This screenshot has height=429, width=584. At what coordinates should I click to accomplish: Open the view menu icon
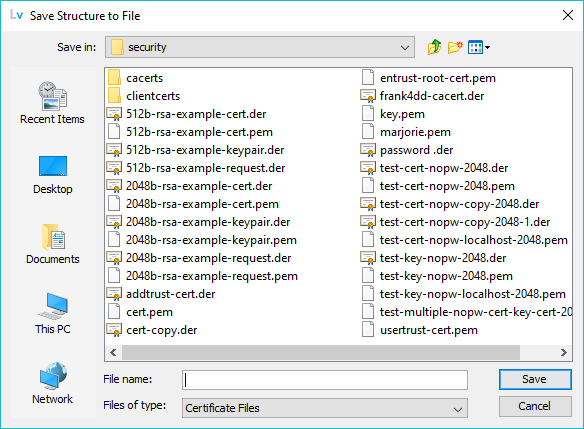pos(479,47)
